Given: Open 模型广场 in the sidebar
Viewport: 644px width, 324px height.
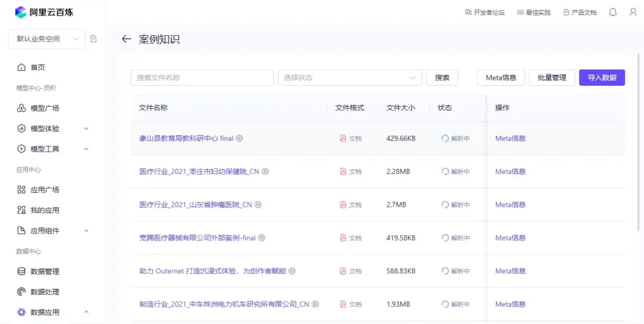Looking at the screenshot, I should [45, 108].
